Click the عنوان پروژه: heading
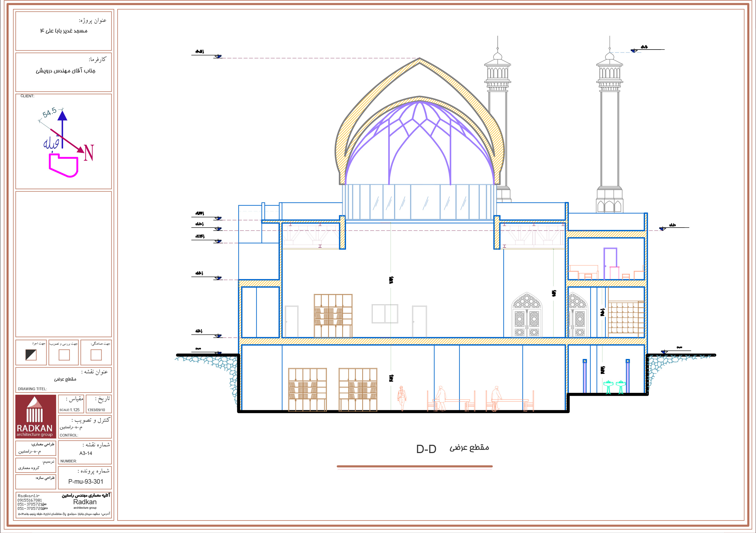The width and height of the screenshot is (756, 533). 93,21
